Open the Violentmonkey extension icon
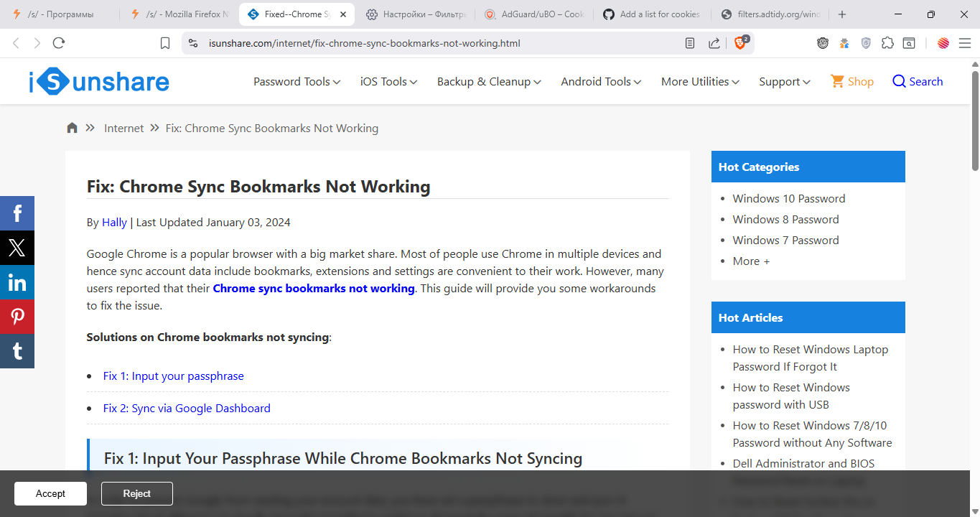Viewport: 980px width, 517px height. pos(823,43)
